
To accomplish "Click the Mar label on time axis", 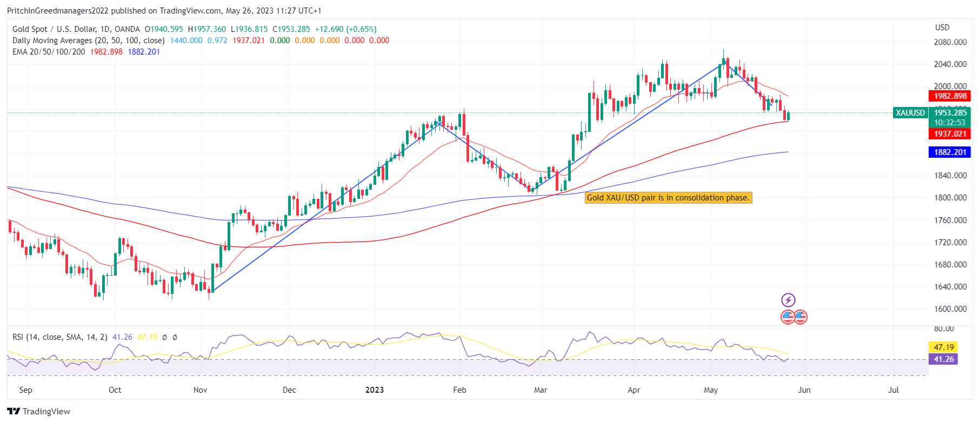I will tap(541, 390).
